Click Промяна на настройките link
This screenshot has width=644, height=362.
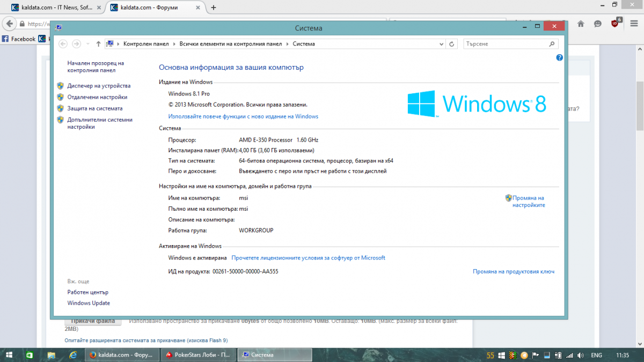tap(528, 202)
